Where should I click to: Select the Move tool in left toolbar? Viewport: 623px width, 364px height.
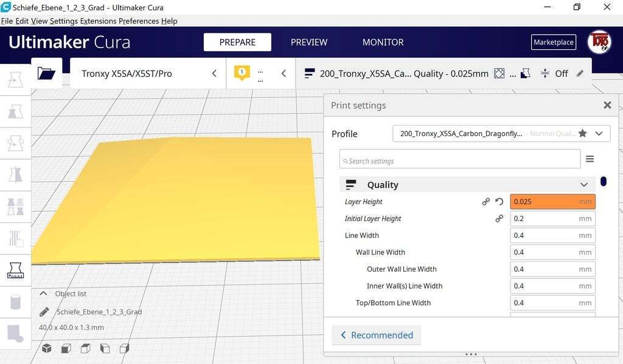[x=15, y=80]
